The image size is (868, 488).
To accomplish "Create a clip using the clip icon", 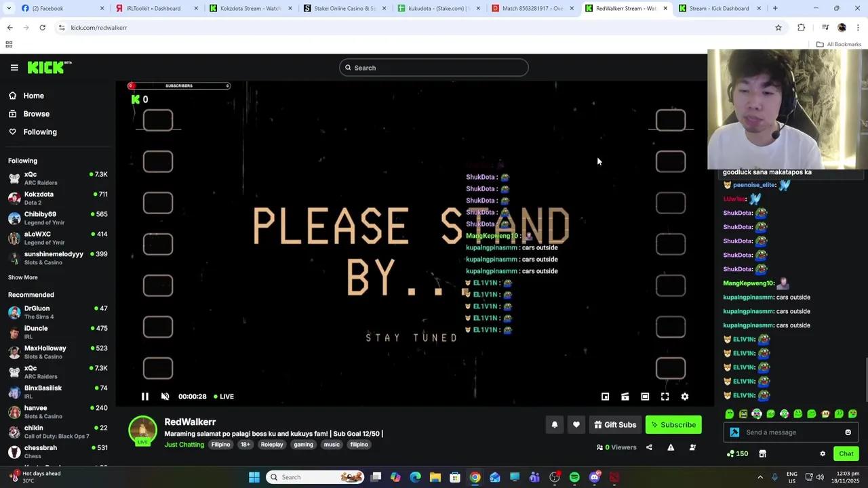I will (x=625, y=396).
